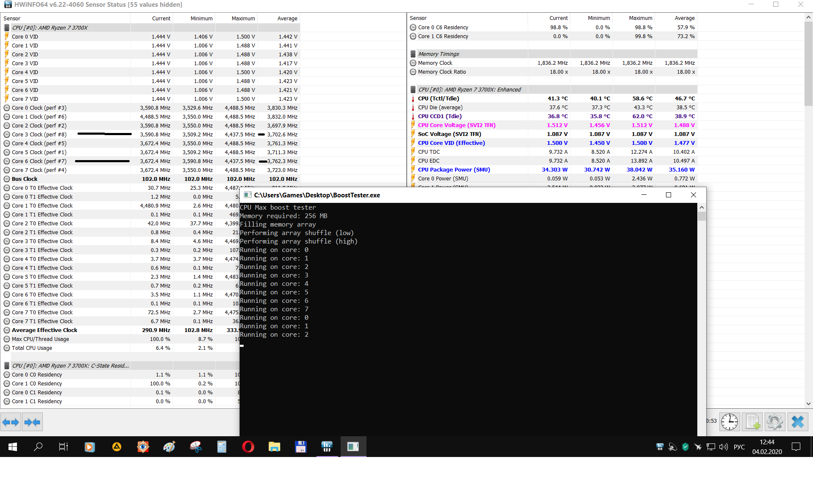
Task: Start logging with the sheet-plus icon
Action: click(752, 422)
